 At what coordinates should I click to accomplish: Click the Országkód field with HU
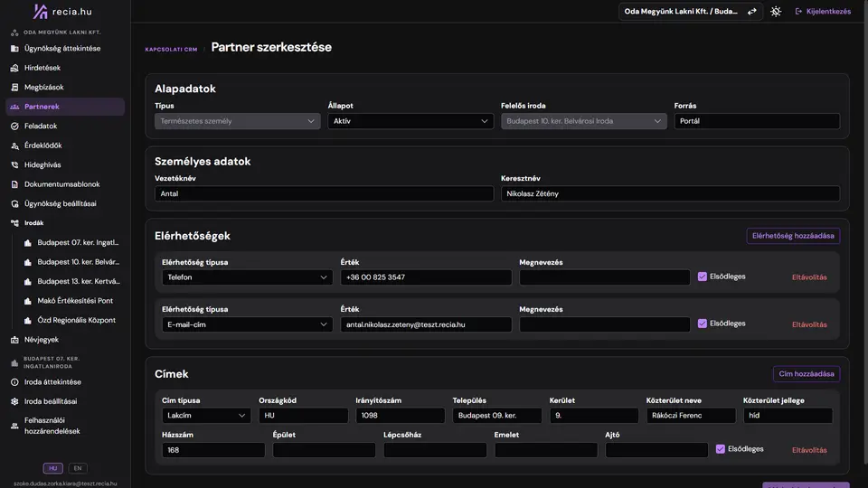tap(304, 416)
